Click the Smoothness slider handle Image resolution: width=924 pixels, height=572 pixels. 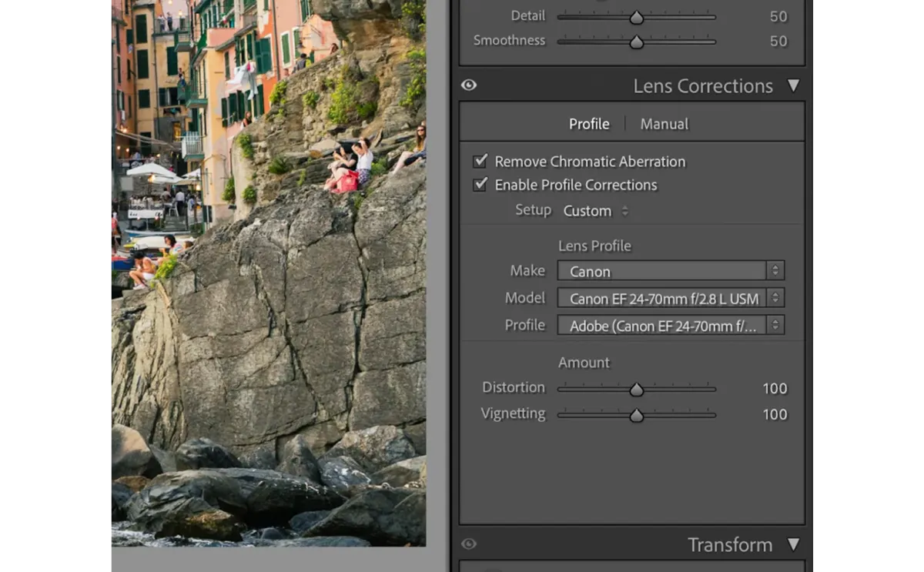click(x=636, y=42)
